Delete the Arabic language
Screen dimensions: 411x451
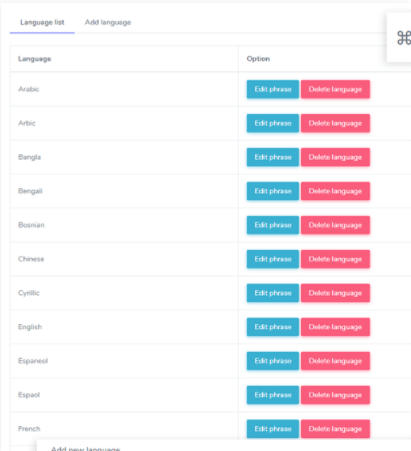(x=335, y=89)
